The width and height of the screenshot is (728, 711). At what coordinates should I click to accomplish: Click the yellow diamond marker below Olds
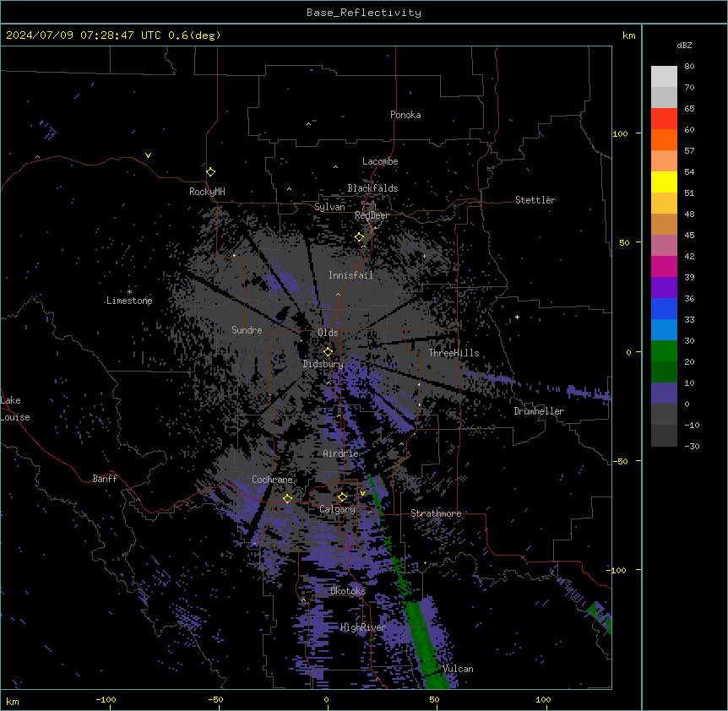pyautogui.click(x=328, y=351)
